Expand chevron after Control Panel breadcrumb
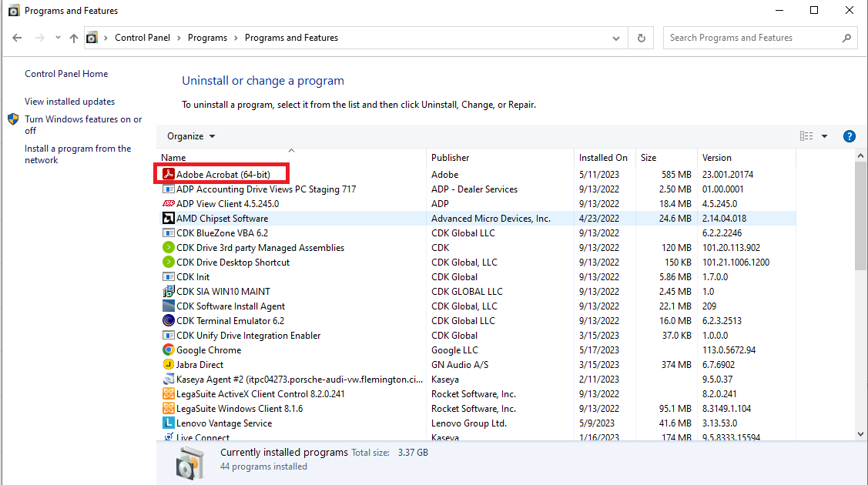Image resolution: width=868 pixels, height=485 pixels. (x=179, y=38)
